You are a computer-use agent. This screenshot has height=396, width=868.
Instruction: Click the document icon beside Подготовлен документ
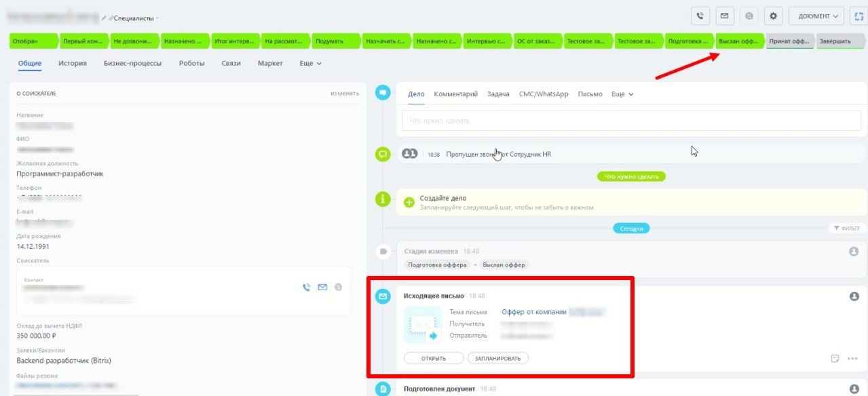383,389
